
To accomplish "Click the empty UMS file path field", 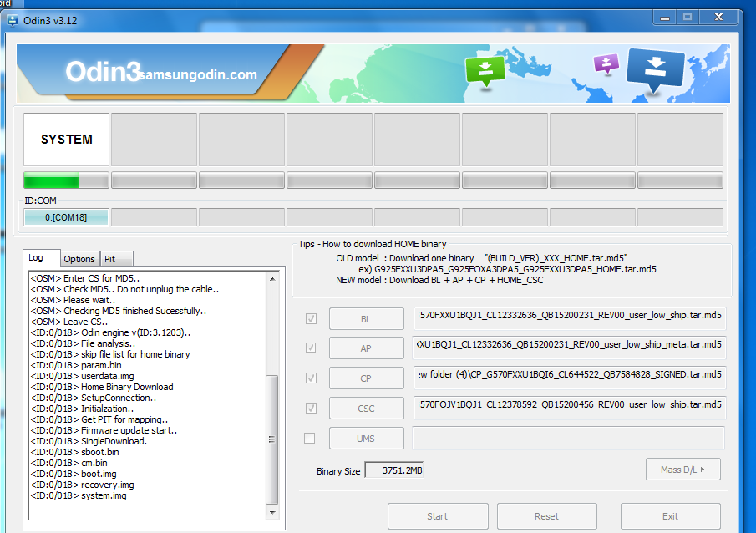I will (568, 438).
